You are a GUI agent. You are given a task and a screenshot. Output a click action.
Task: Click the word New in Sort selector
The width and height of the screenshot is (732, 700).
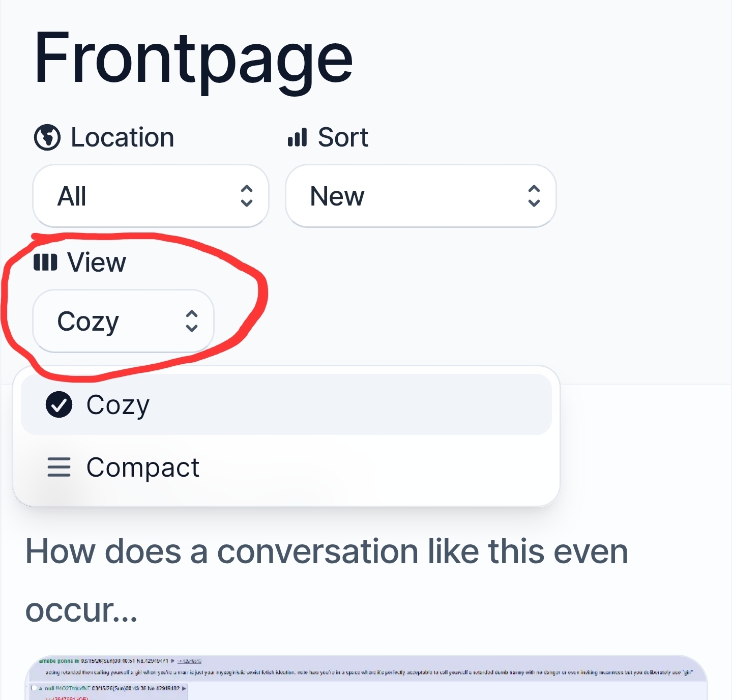pyautogui.click(x=337, y=196)
